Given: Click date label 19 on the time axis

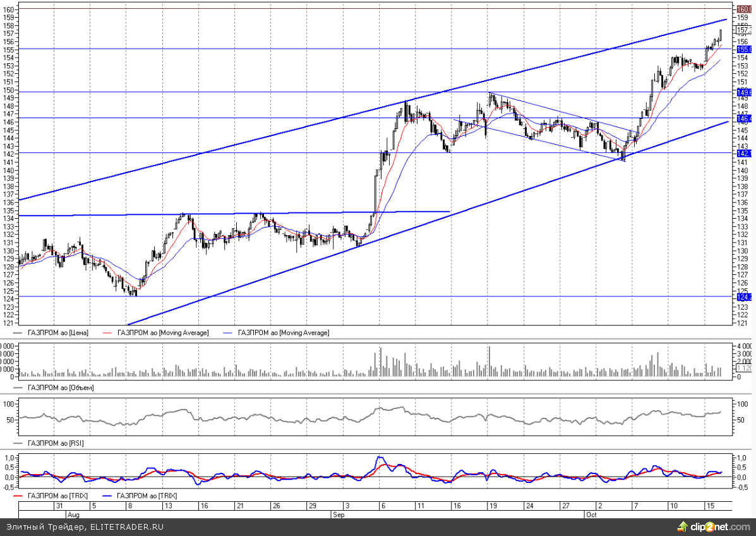Looking at the screenshot, I should 493,506.
